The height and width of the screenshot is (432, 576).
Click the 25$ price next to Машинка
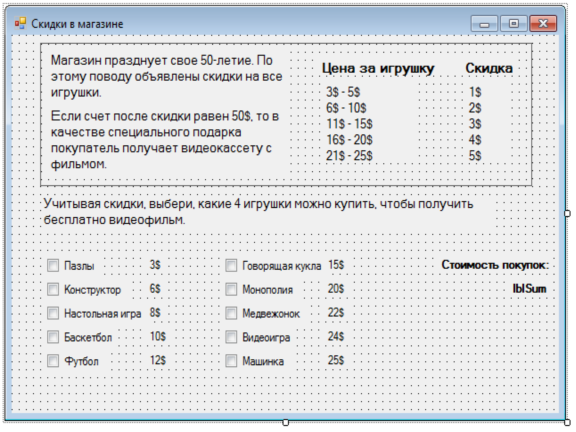click(x=336, y=360)
